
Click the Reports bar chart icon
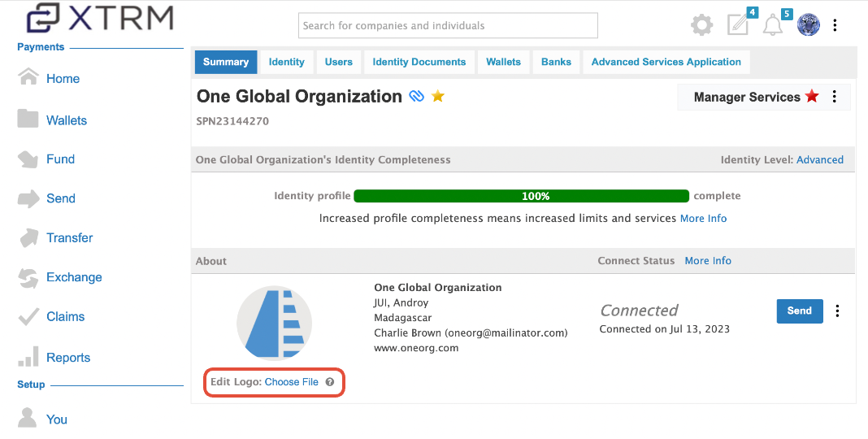coord(28,357)
